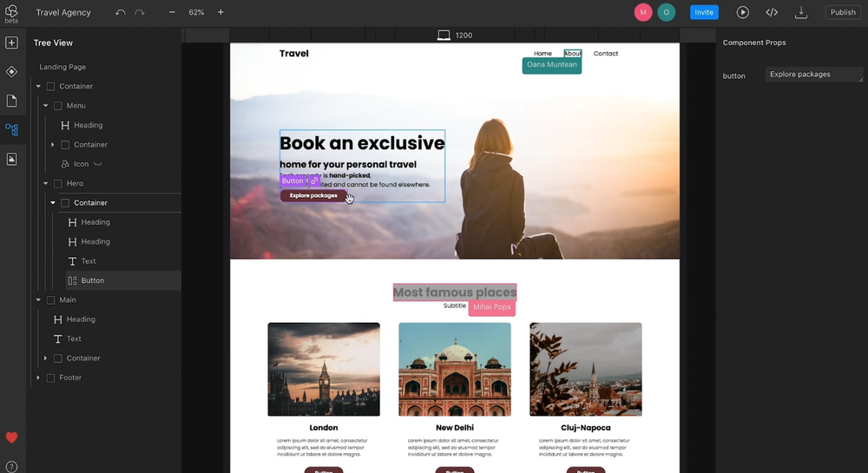The height and width of the screenshot is (473, 868).
Task: Click the eye-closed icon beside Icon row
Action: point(98,164)
